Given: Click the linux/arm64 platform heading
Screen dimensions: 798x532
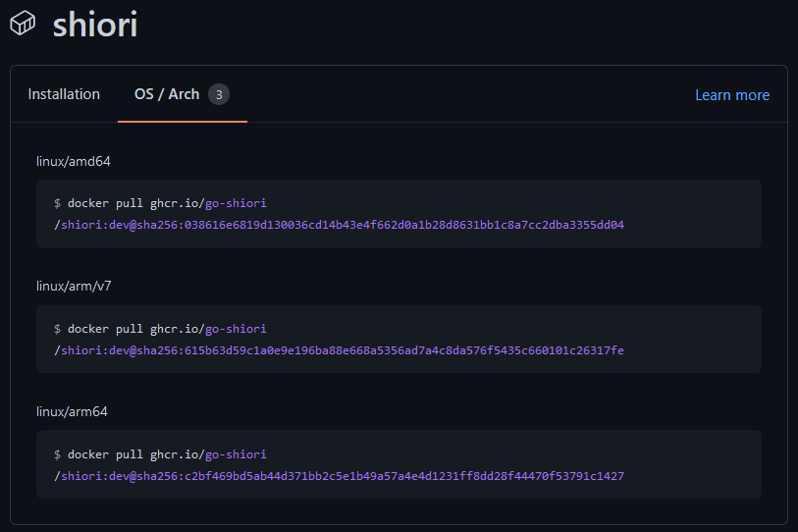Looking at the screenshot, I should 72,411.
